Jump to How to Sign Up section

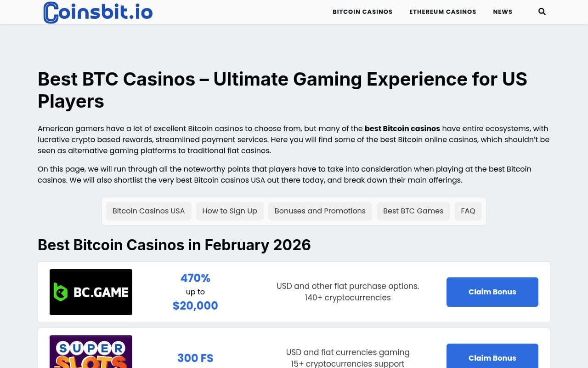[230, 211]
